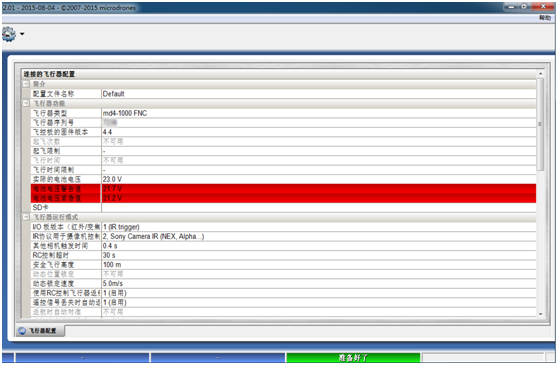Screen dimensions: 558x365
Task: Open the dropdown arrow beside gear icon
Action: coord(22,34)
